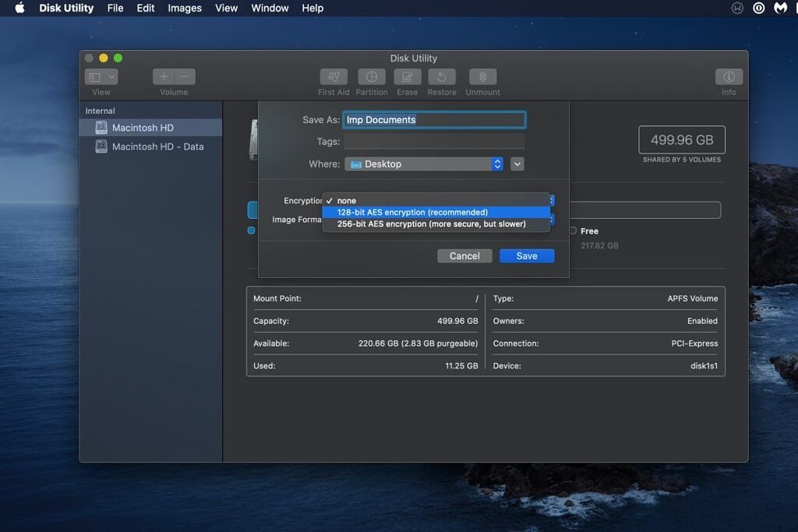Viewport: 798px width, 532px height.
Task: Click the green zoom window button
Action: tap(118, 58)
